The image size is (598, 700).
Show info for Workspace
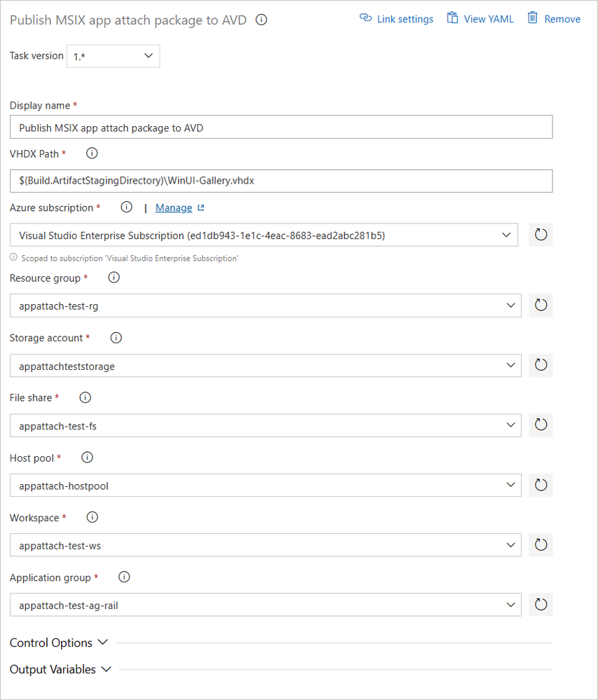pos(92,517)
